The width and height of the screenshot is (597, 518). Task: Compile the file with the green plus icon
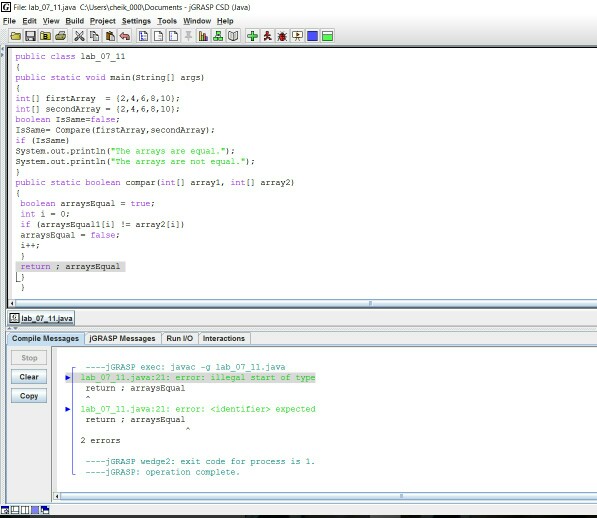pos(252,37)
